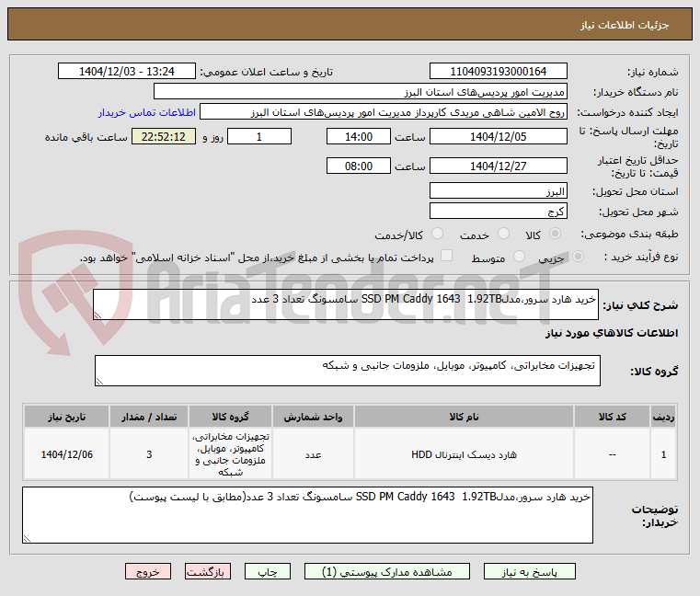Click the validity hour 08:00 field
Screen dimensions: 700x596
359,166
